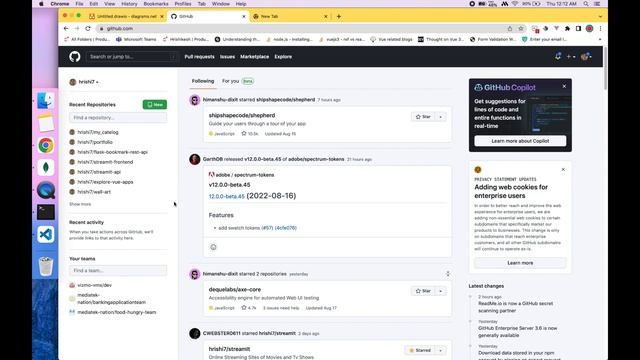The width and height of the screenshot is (640, 360).
Task: Open macOS Spotlight search icon
Action: pos(586,4)
